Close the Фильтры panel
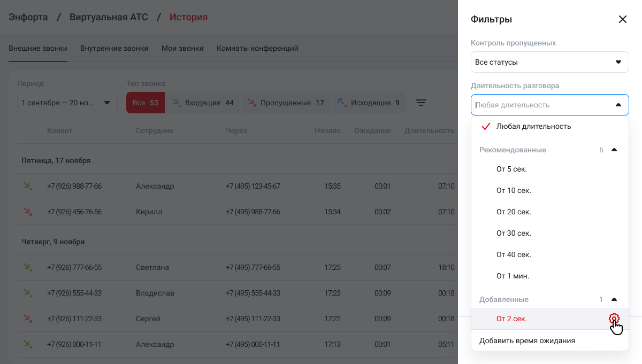 622,19
